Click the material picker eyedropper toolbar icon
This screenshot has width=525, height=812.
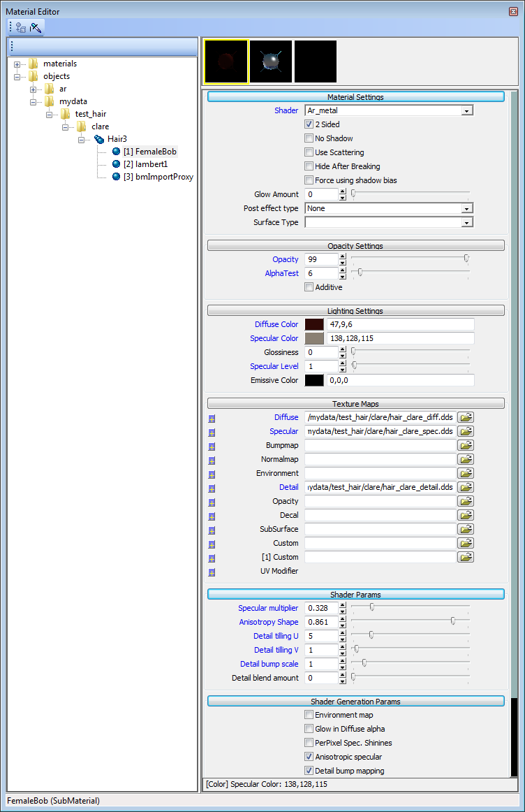(36, 28)
